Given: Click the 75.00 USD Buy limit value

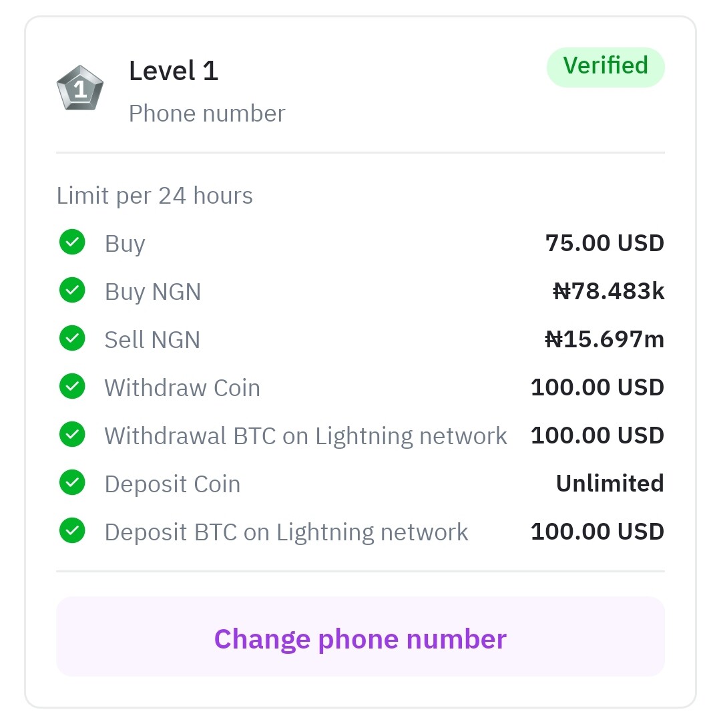Looking at the screenshot, I should [x=605, y=243].
